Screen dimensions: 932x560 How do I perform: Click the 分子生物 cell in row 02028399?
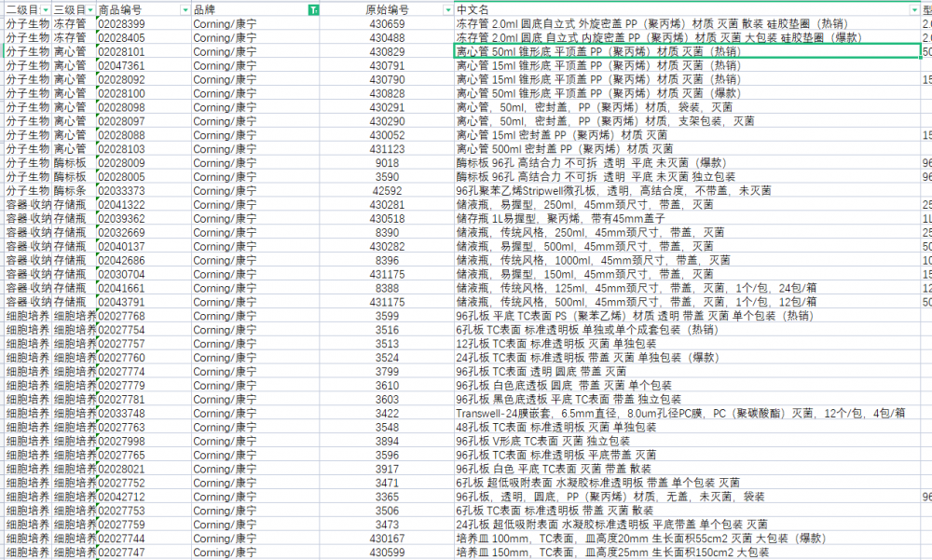[x=28, y=24]
